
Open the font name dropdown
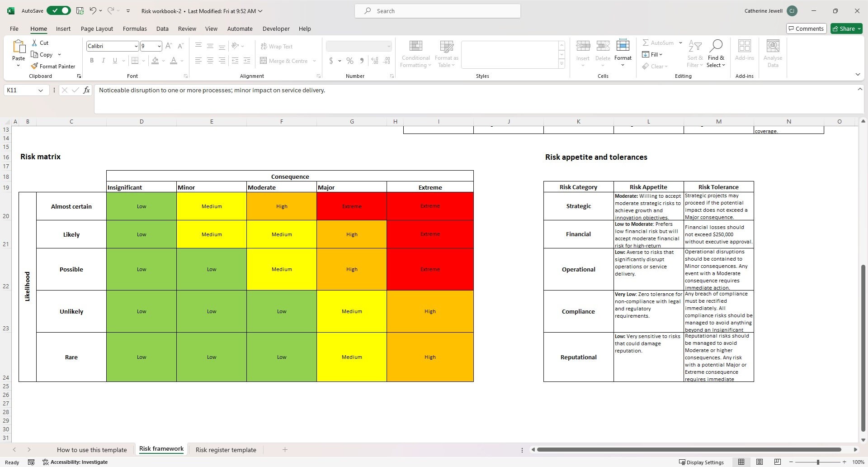(x=135, y=46)
